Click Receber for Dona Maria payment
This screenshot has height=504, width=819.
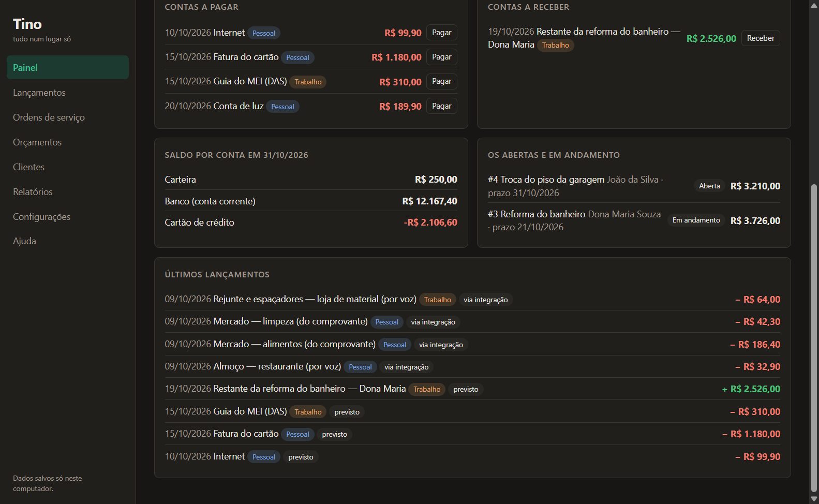click(x=761, y=38)
